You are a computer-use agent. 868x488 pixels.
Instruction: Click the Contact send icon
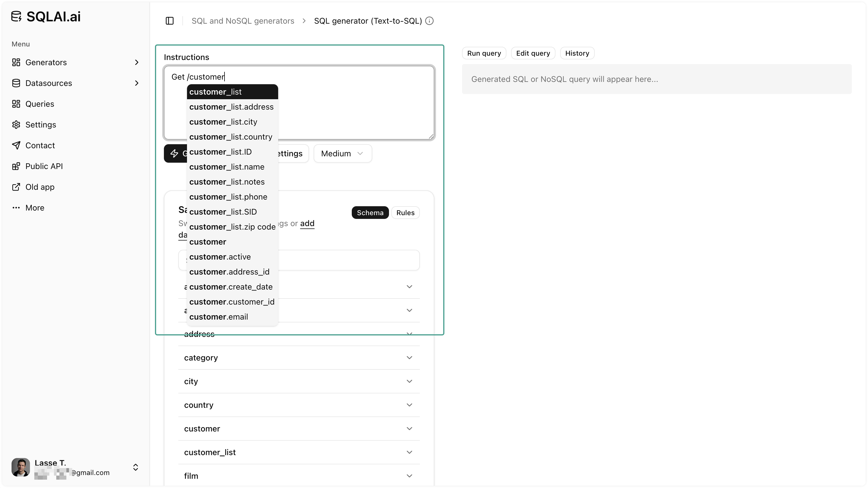(x=16, y=145)
